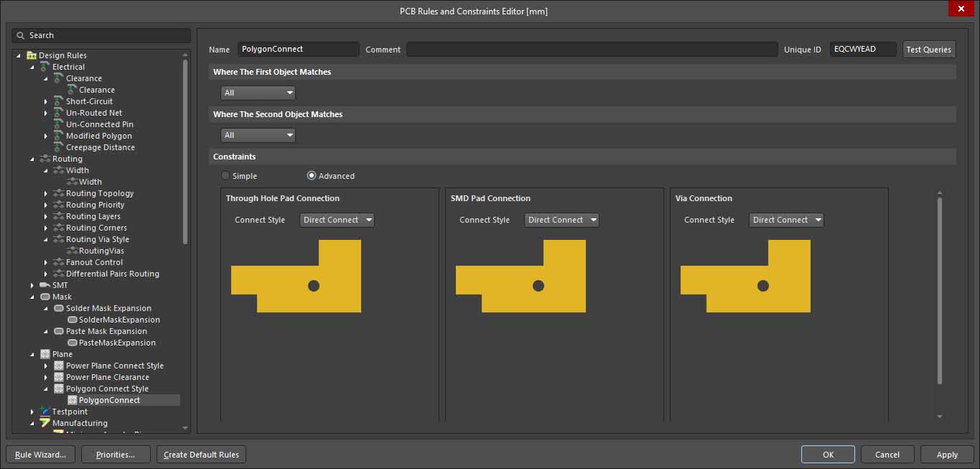This screenshot has width=980, height=469.
Task: Click the Design Rules folder icon
Action: pos(32,55)
